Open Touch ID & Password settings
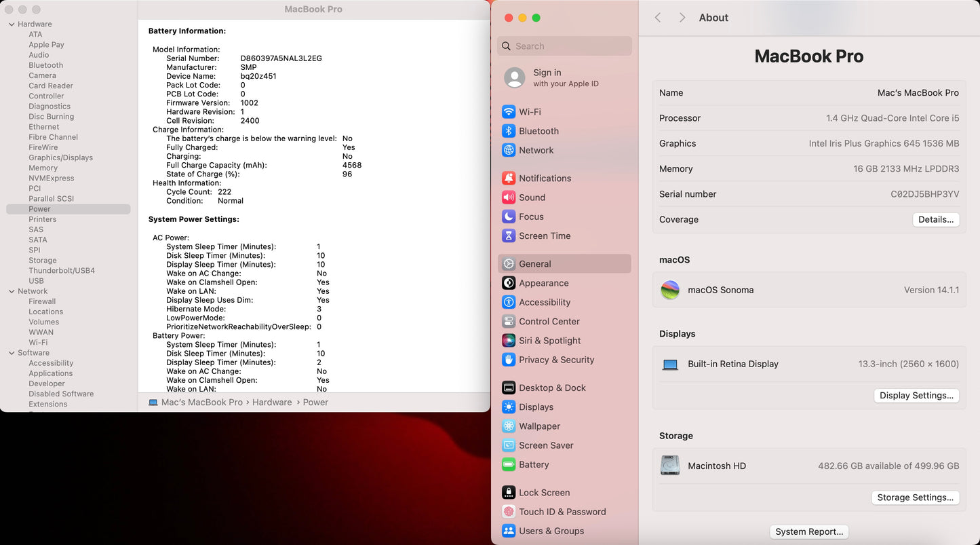This screenshot has height=545, width=980. tap(562, 512)
